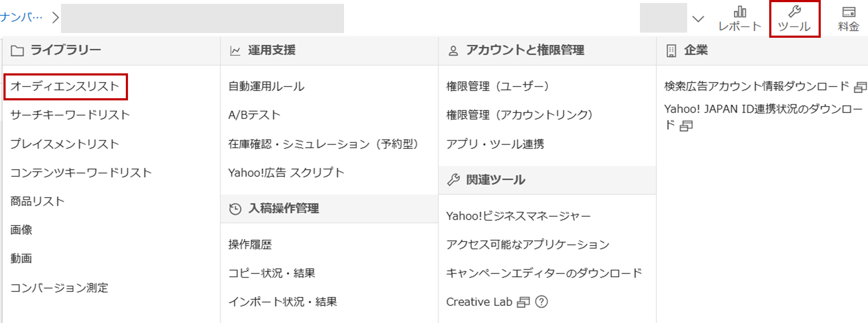Click the breadcrumb arrow after ナンバ…
The image size is (868, 323).
coord(55,18)
